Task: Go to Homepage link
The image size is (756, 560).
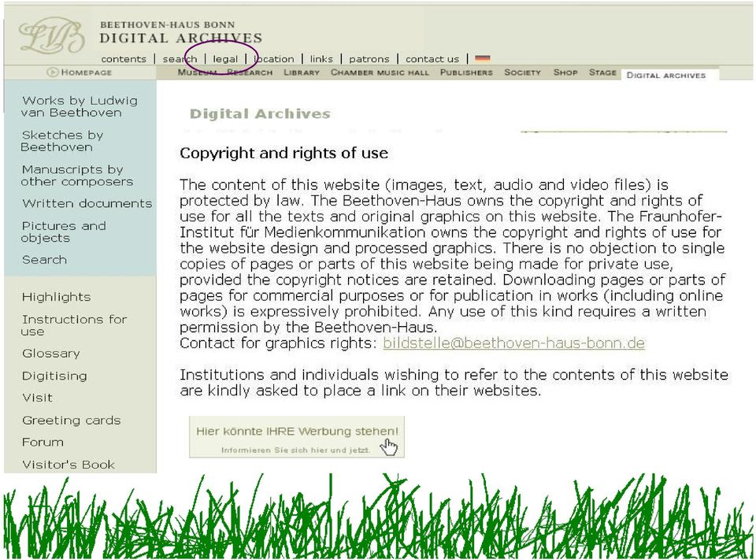Action: coord(87,72)
